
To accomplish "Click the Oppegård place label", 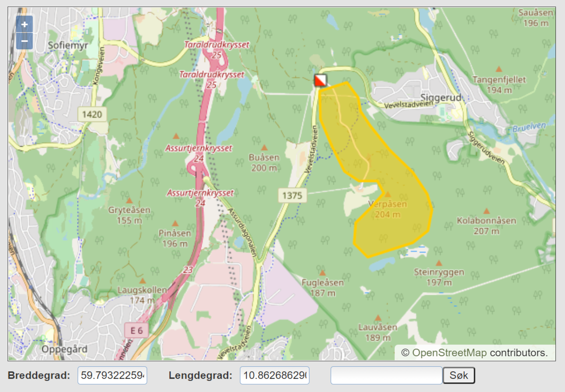I will click(65, 349).
